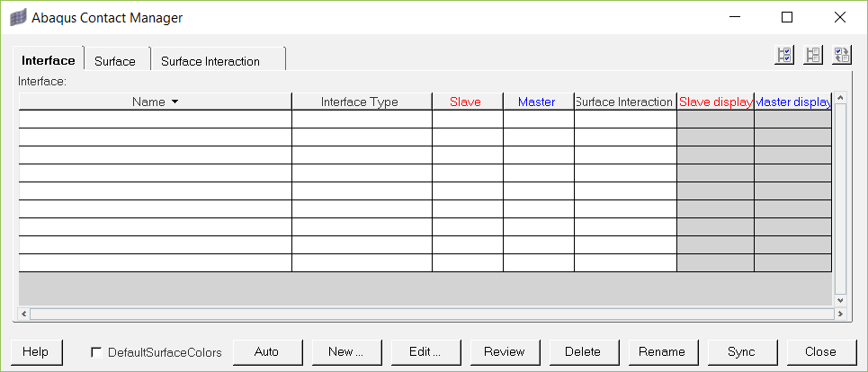This screenshot has height=372, width=868.
Task: Enable the DefaultSurfaceColors checkbox
Action: pyautogui.click(x=96, y=352)
